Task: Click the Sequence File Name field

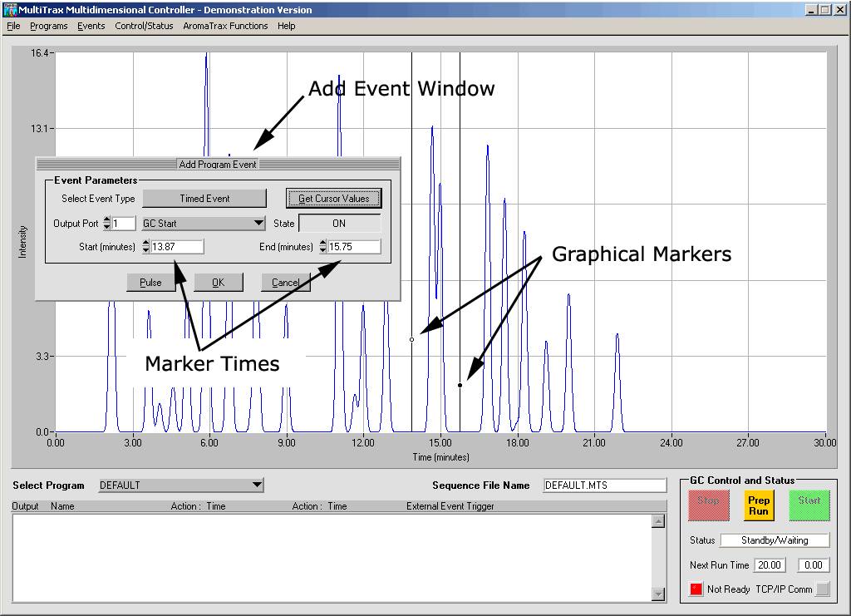Action: tap(604, 485)
